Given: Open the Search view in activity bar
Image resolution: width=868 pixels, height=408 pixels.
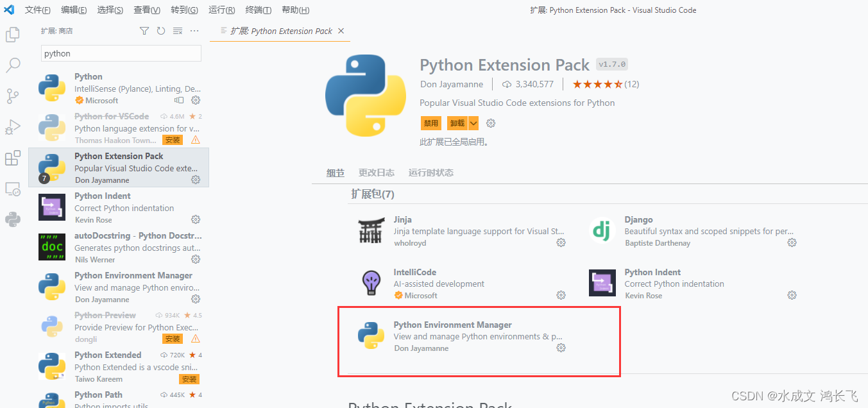Looking at the screenshot, I should [x=13, y=65].
